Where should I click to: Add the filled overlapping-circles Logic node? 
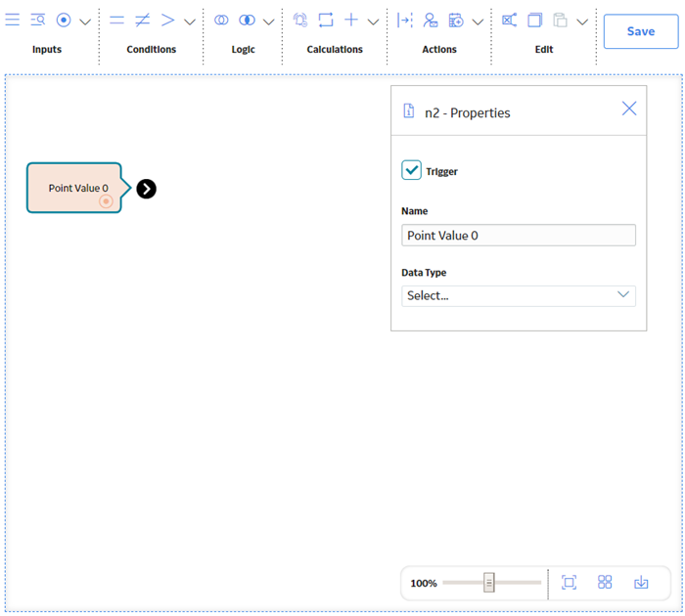pos(247,21)
